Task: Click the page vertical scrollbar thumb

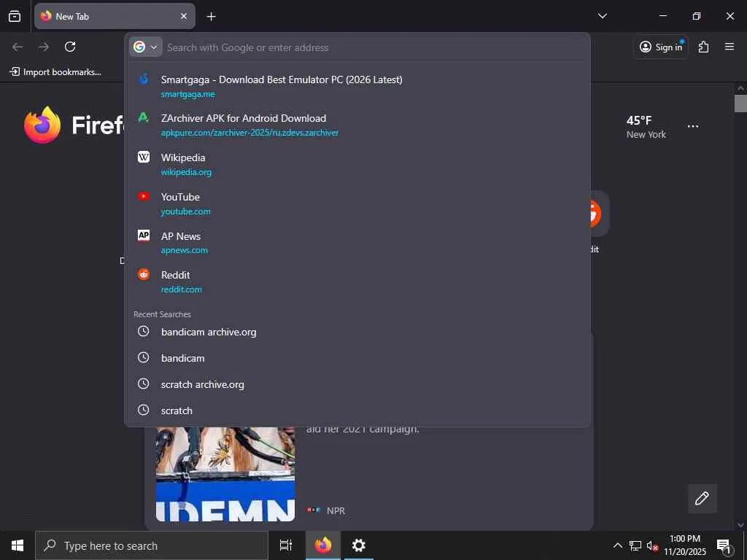Action: pos(740,104)
